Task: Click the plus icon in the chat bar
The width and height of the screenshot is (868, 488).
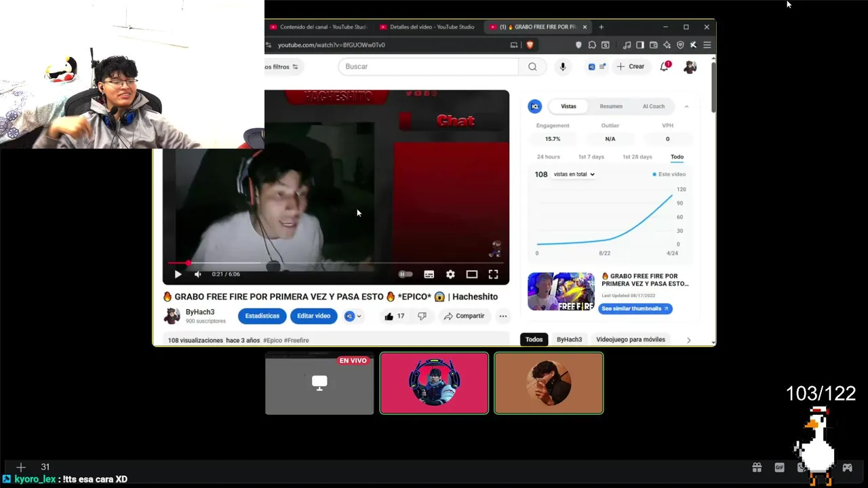Action: point(21,467)
